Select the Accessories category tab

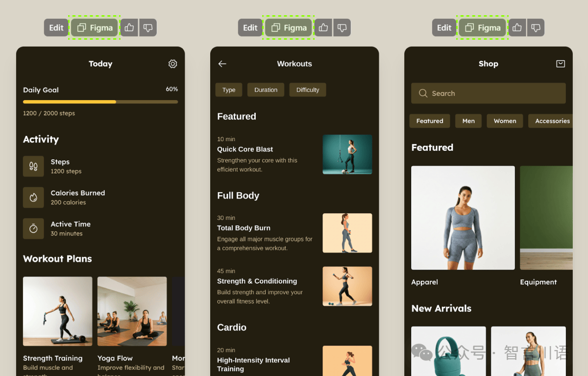(x=550, y=121)
